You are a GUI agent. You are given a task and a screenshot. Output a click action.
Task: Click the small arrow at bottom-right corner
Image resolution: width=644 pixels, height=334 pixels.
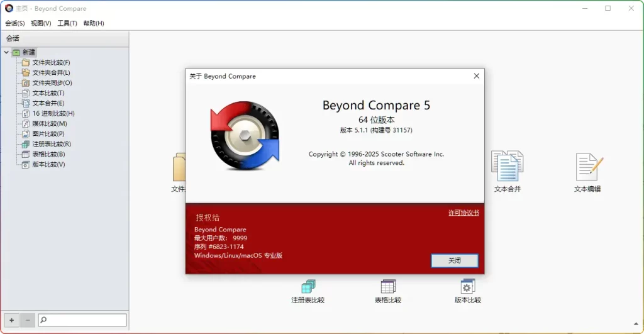pyautogui.click(x=636, y=324)
